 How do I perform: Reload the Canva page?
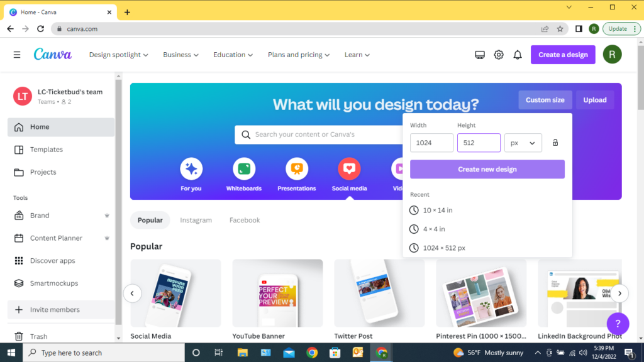coord(40,29)
